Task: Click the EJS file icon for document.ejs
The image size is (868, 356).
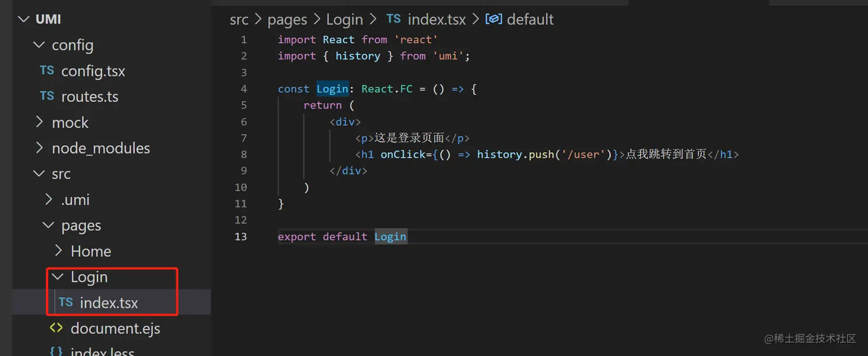Action: [x=56, y=328]
